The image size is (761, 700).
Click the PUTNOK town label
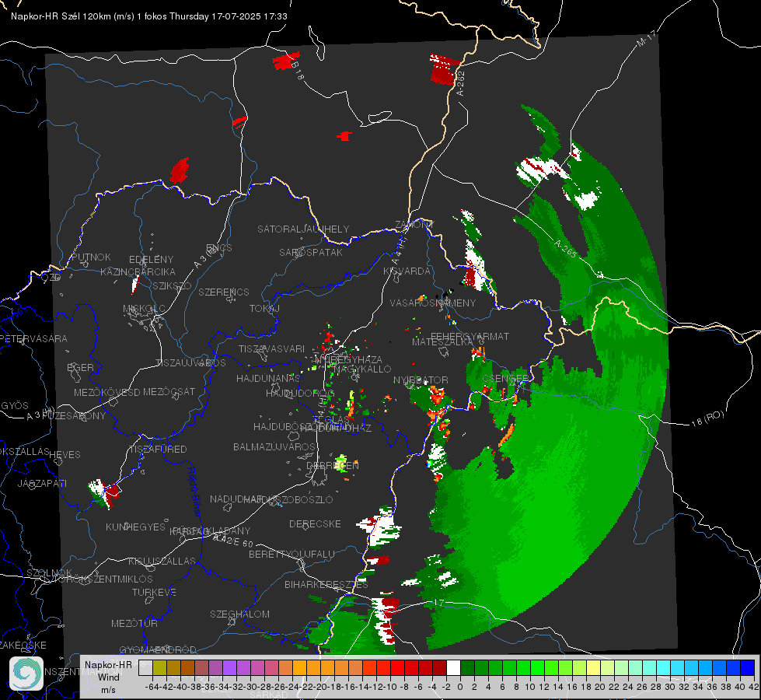(91, 257)
